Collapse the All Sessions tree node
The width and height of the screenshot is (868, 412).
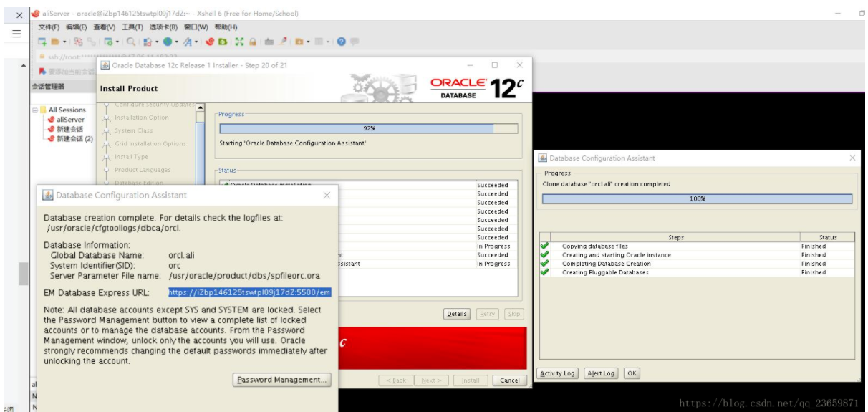35,110
